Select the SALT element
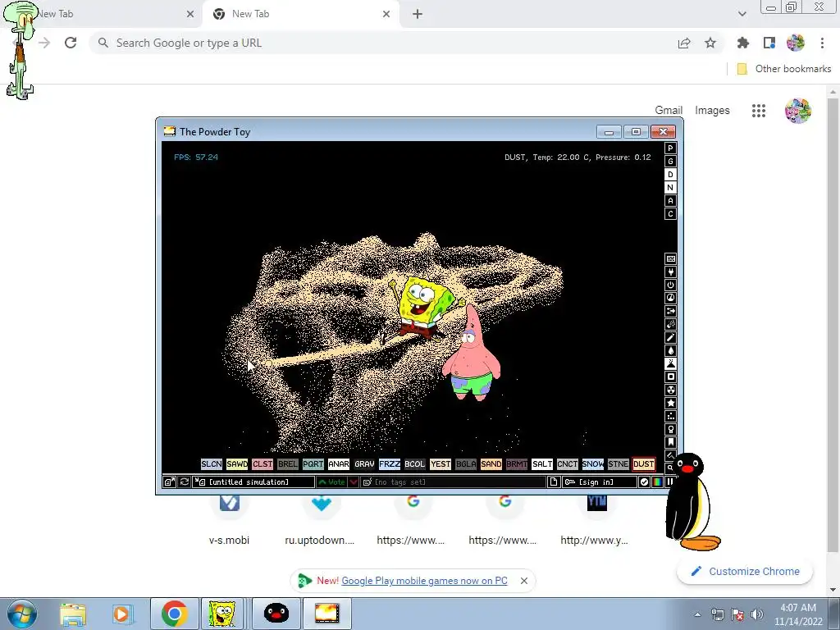This screenshot has width=840, height=630. tap(541, 464)
